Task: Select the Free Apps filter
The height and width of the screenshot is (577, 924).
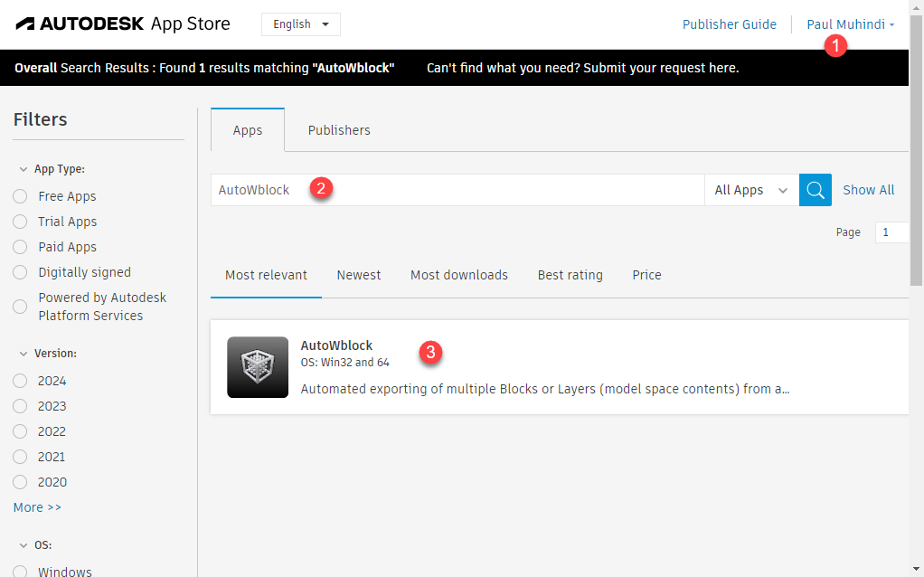Action: pyautogui.click(x=20, y=196)
